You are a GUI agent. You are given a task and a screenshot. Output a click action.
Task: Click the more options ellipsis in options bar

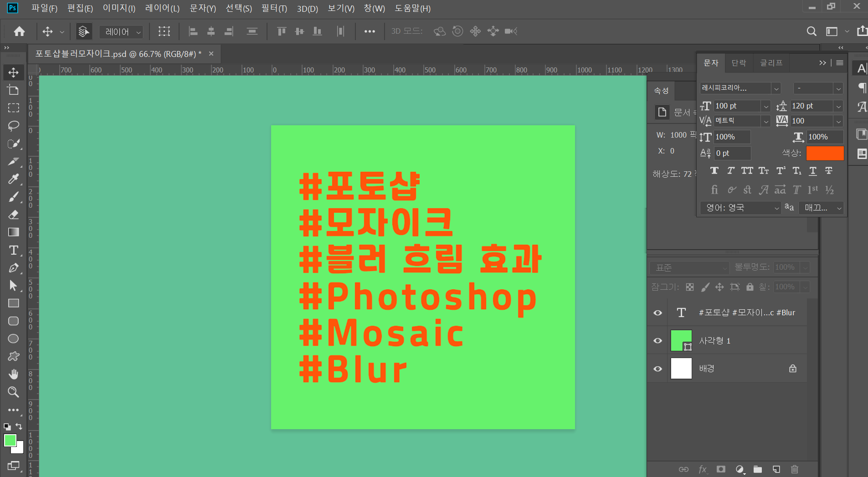point(370,31)
